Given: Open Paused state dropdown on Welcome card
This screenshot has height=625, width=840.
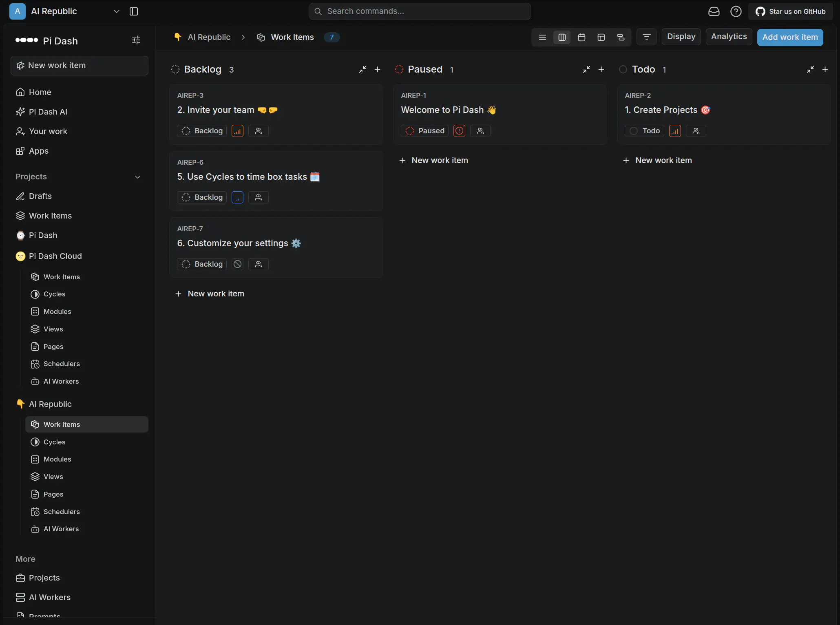Looking at the screenshot, I should (x=424, y=131).
